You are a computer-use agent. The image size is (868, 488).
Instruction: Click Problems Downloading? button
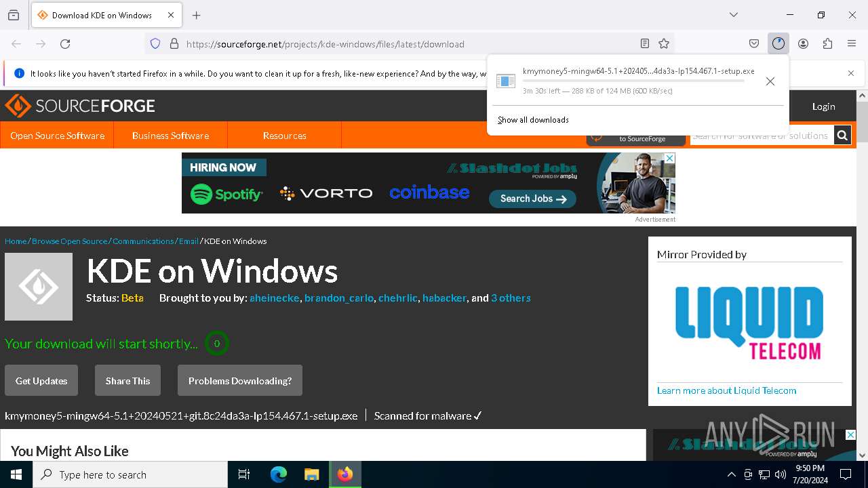(x=240, y=381)
